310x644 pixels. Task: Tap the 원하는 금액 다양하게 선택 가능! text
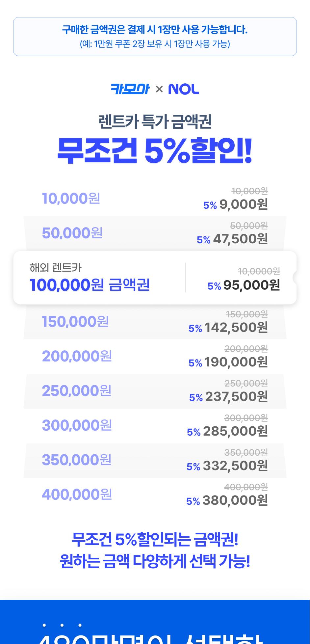pos(155,562)
